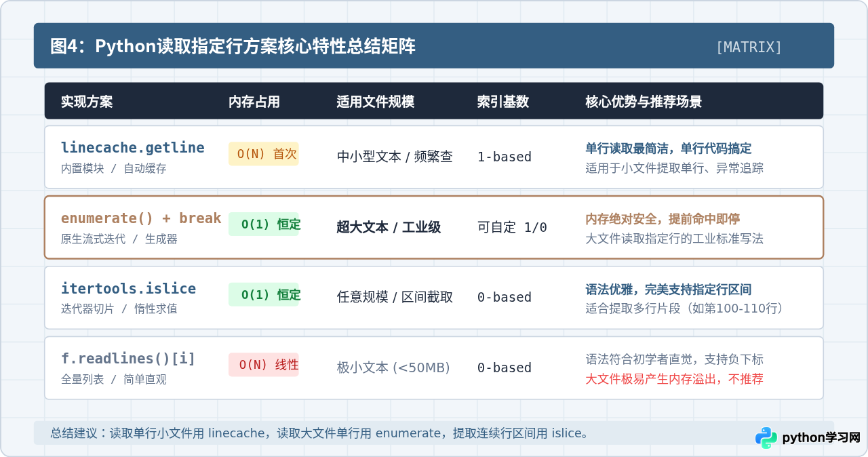Click 原生流式迭代 / 生成器 subtitle
Viewport: 868px width, 457px height.
(119, 239)
